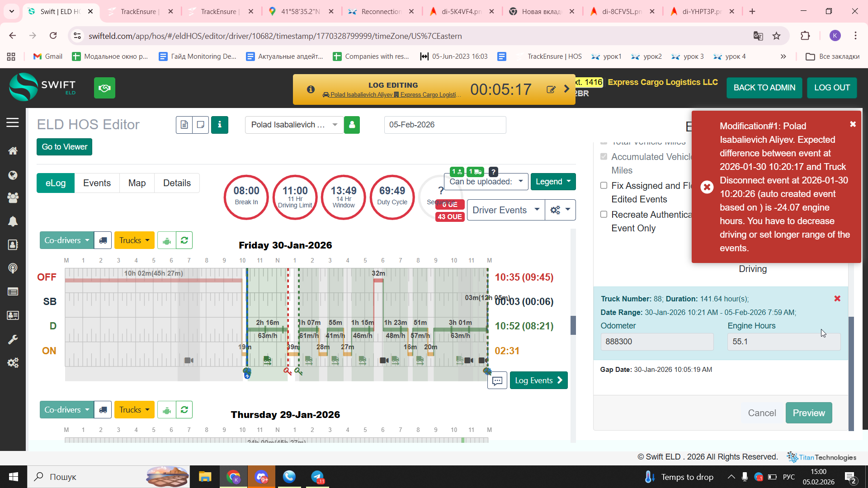The width and height of the screenshot is (868, 488).
Task: Click the refresh icon beside Friday's Trucks button
Action: tap(184, 240)
